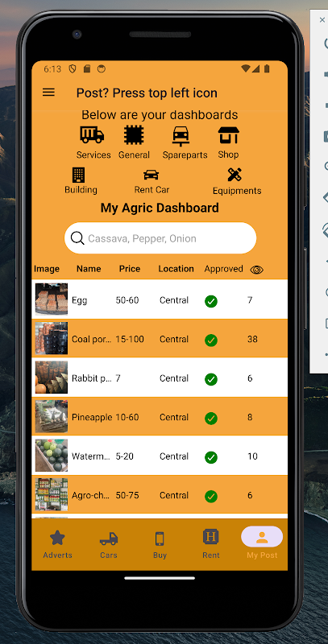Switch to the Cars tab

pyautogui.click(x=109, y=544)
